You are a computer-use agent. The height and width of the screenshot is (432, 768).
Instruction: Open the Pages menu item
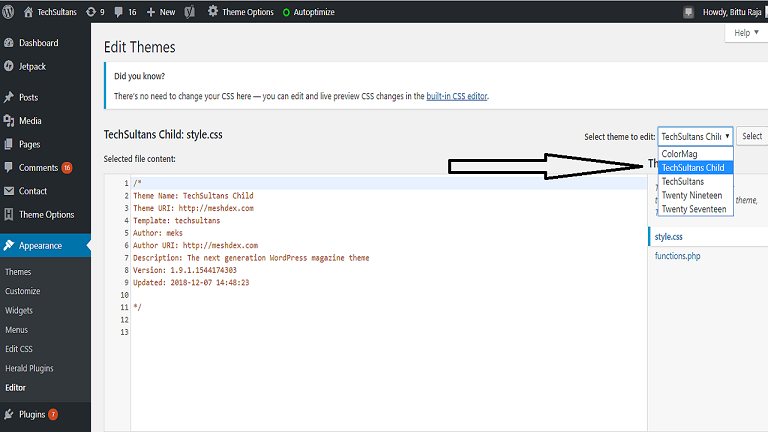click(x=29, y=144)
